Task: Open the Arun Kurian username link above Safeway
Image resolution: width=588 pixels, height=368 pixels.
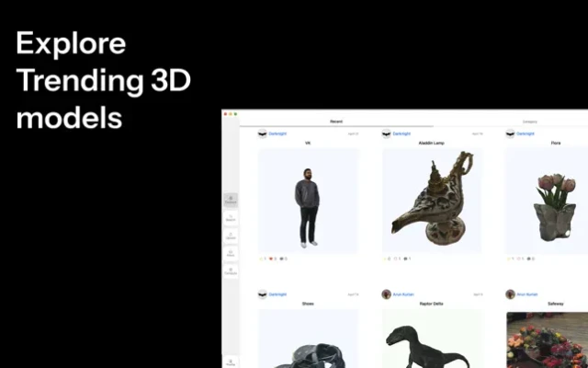Action: pyautogui.click(x=526, y=294)
